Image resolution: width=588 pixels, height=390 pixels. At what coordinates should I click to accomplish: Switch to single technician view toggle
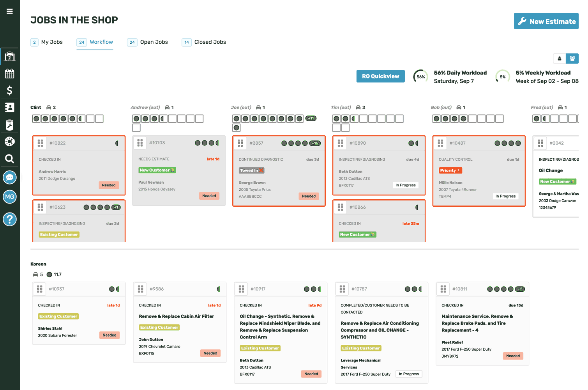coord(560,58)
